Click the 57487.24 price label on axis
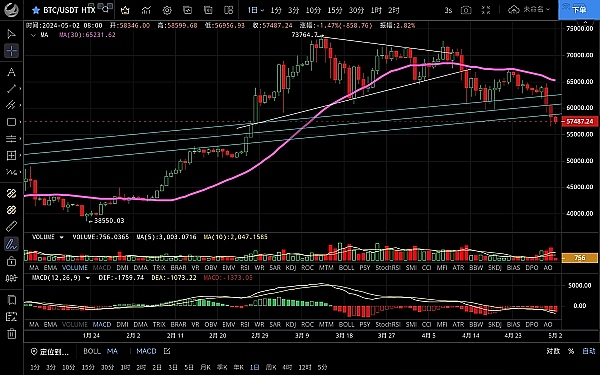The height and width of the screenshot is (375, 600). pyautogui.click(x=579, y=121)
